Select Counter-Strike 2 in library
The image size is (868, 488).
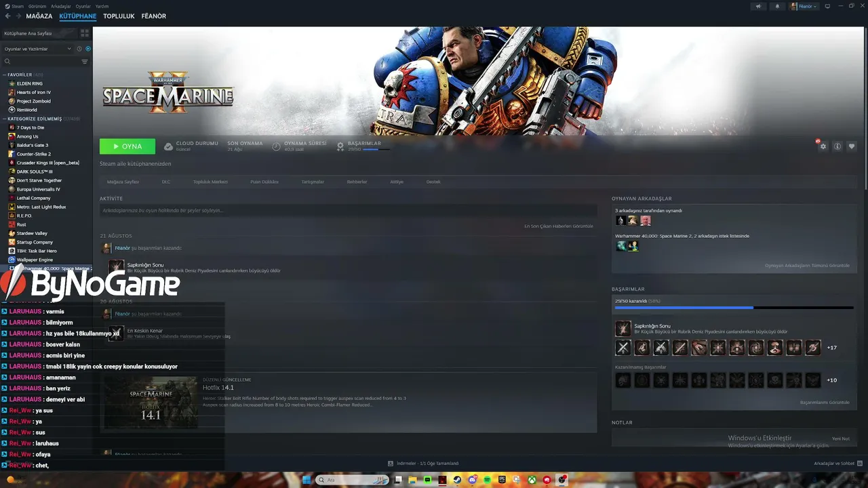coord(34,154)
